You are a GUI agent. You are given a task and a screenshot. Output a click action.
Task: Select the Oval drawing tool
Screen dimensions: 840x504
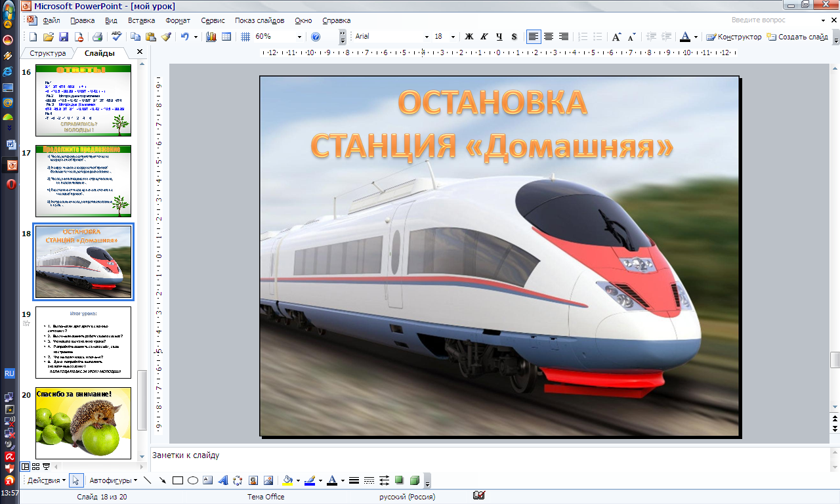pyautogui.click(x=192, y=480)
